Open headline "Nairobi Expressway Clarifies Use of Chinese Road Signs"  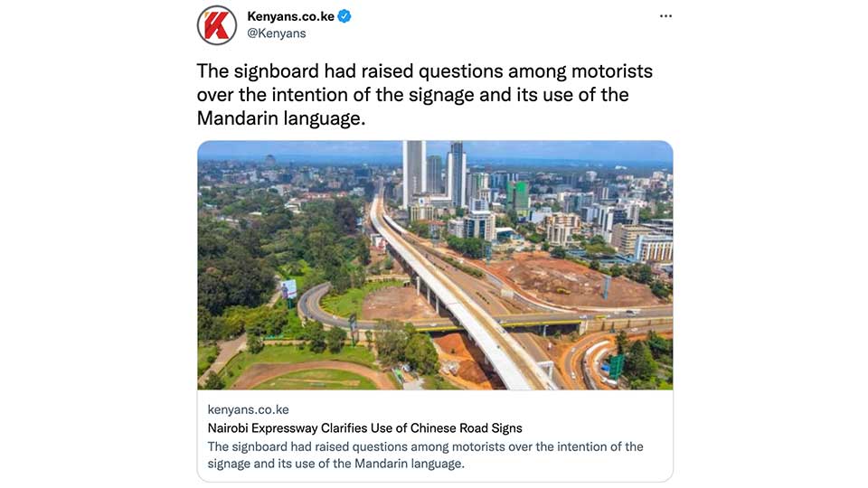pyautogui.click(x=364, y=428)
